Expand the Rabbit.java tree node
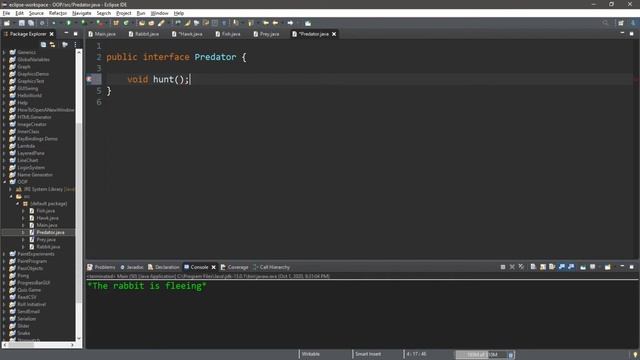 24,247
